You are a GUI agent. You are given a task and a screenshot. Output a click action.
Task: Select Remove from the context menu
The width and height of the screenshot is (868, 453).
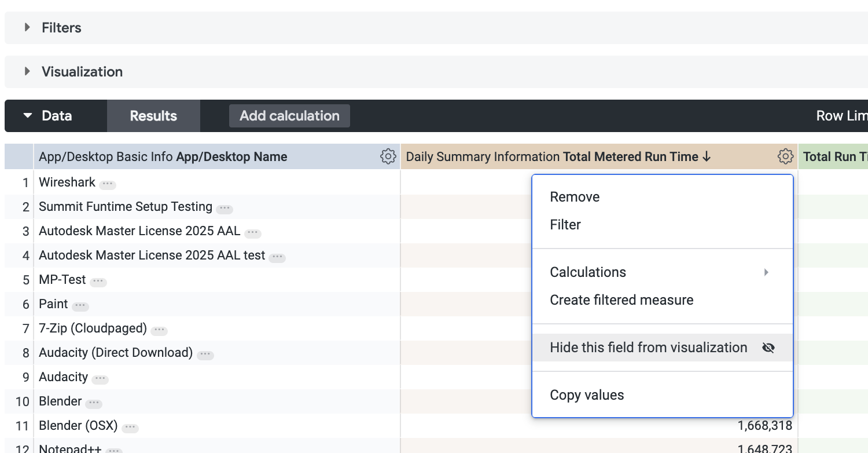click(x=574, y=197)
